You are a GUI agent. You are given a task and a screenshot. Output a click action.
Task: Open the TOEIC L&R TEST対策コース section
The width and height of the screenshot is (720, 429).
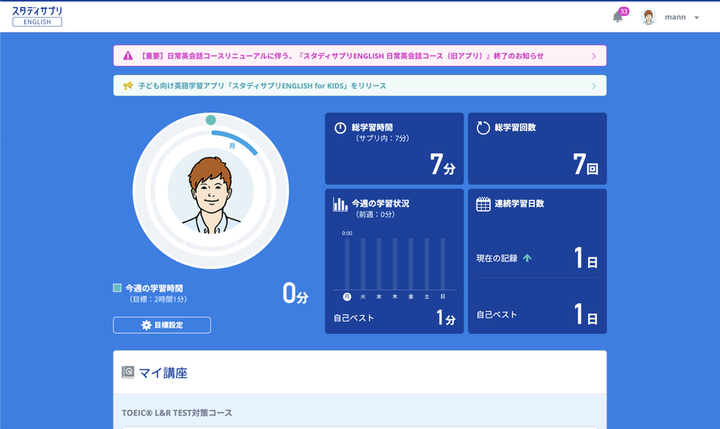177,413
